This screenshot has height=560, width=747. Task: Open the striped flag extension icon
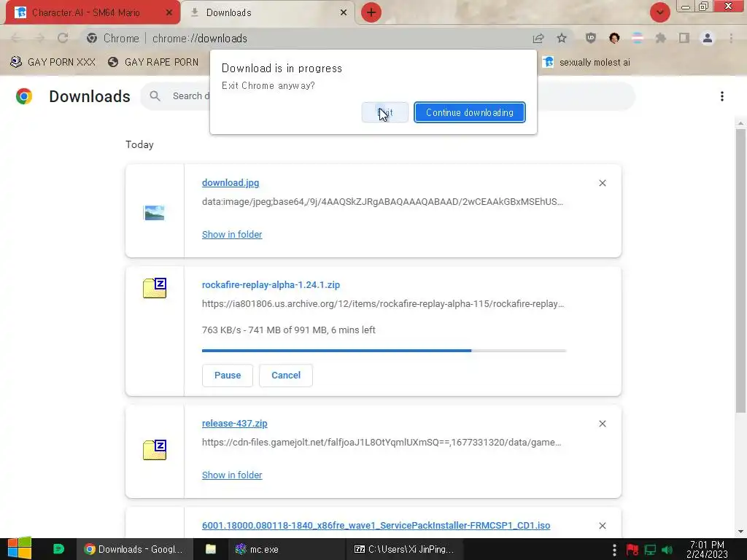pyautogui.click(x=638, y=38)
